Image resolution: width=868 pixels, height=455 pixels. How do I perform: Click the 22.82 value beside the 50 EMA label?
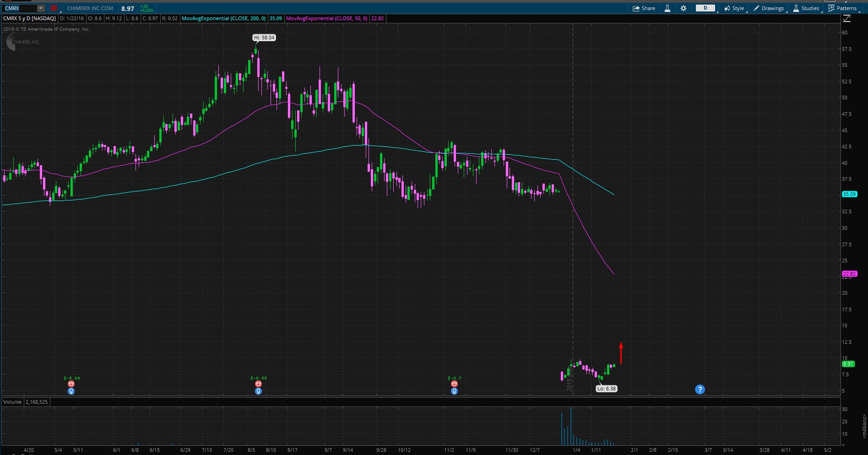377,18
